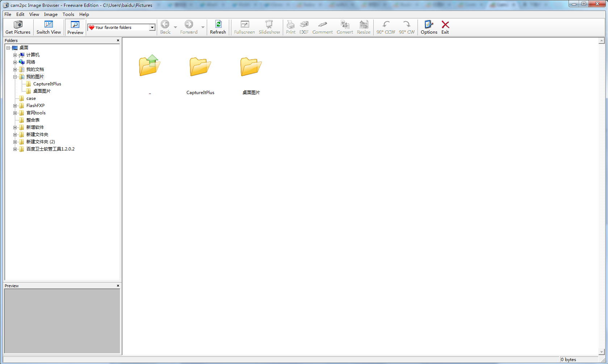Select 桌面图片 in the folder tree
The image size is (608, 364).
coord(42,91)
